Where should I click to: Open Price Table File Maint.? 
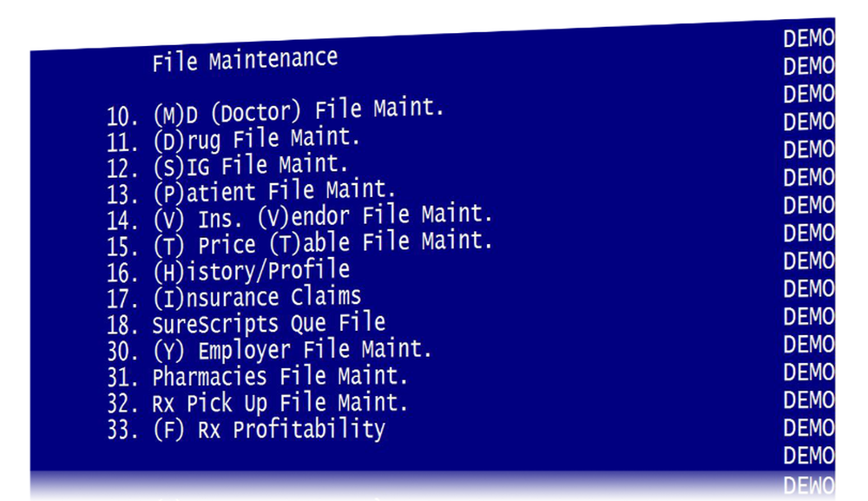coord(322,242)
